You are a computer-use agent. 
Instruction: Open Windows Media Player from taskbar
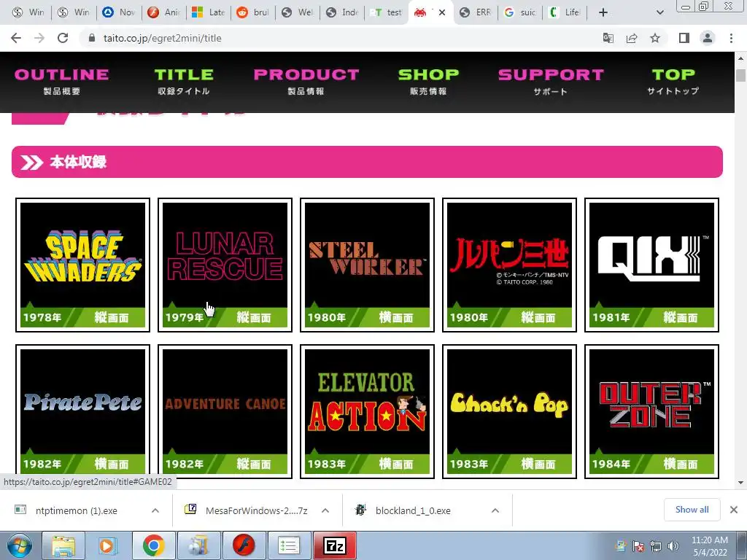coord(108,545)
